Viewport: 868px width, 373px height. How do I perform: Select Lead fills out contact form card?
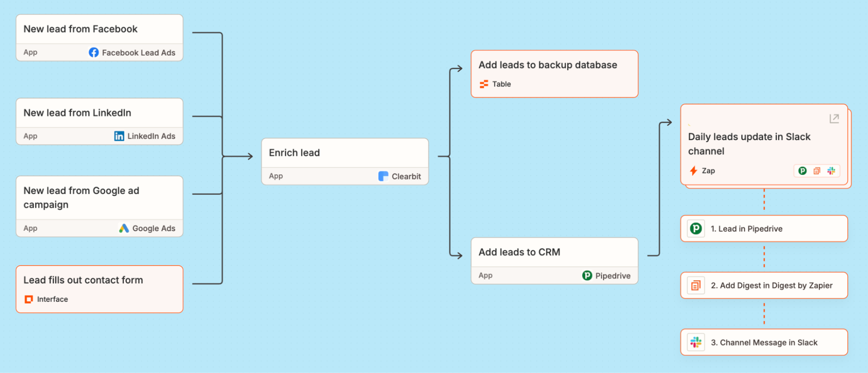(x=99, y=289)
